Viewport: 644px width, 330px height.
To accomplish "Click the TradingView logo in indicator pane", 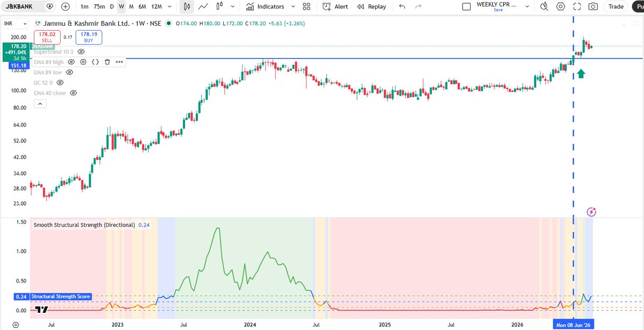I will 42,309.
